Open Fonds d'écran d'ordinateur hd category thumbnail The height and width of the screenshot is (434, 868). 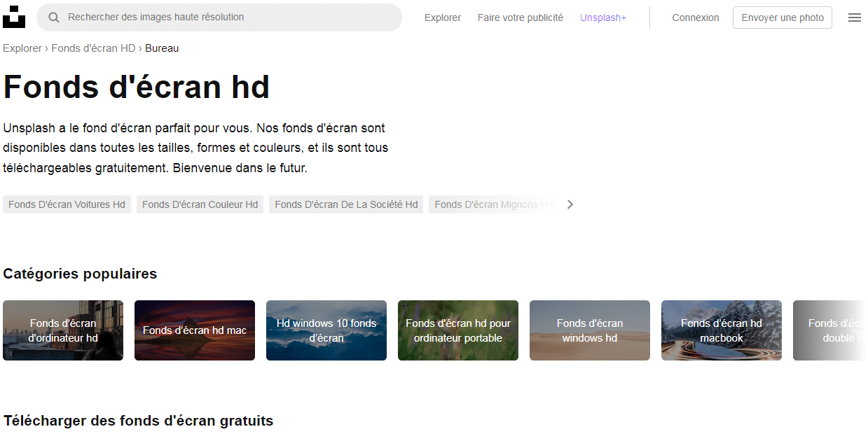click(x=63, y=330)
